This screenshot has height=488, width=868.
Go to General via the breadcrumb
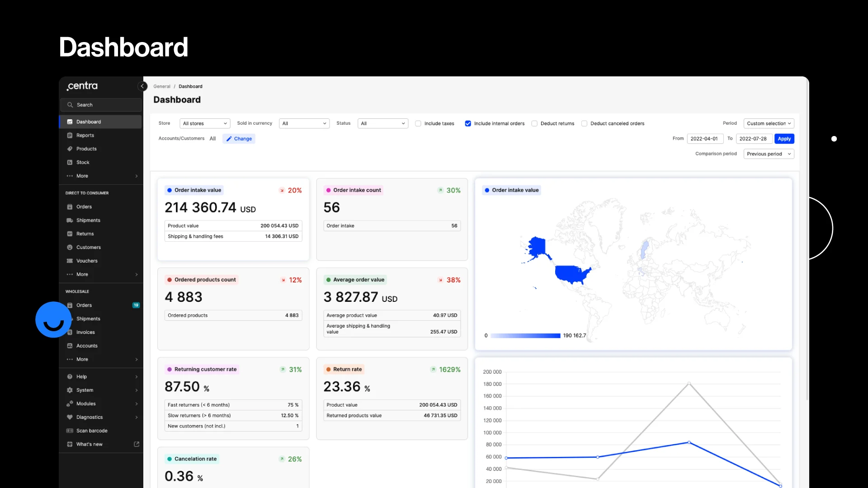(x=161, y=86)
